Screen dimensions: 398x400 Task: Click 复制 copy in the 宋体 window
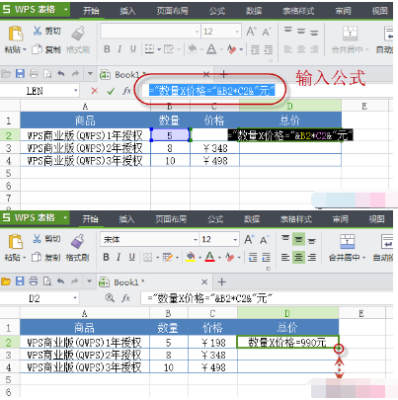pos(46,257)
